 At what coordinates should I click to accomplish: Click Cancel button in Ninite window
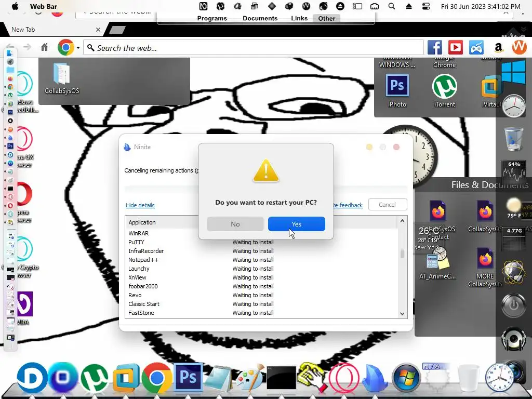pos(387,205)
